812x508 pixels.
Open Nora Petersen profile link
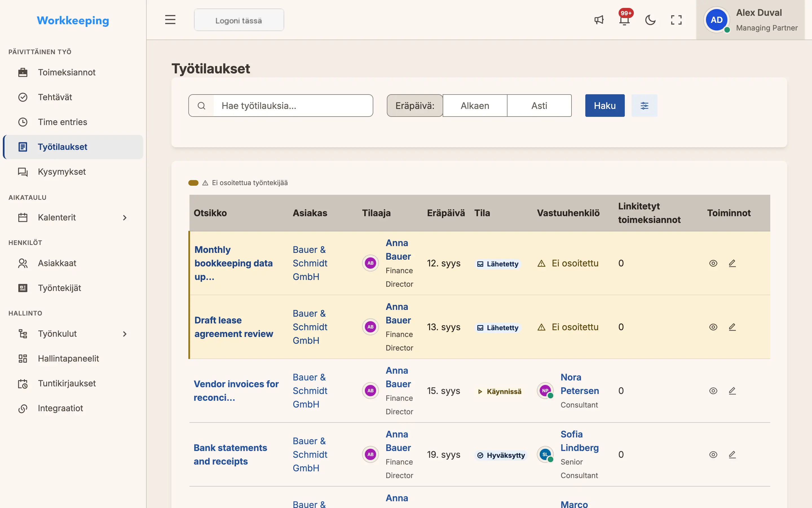579,384
